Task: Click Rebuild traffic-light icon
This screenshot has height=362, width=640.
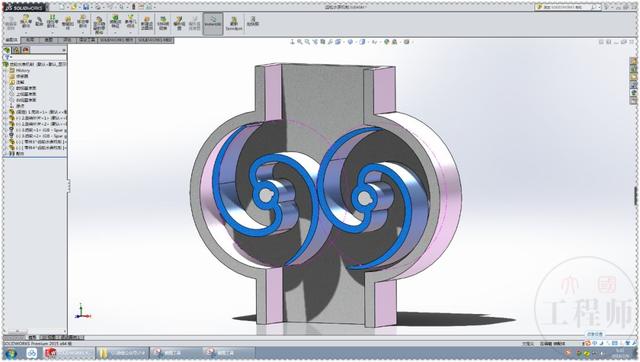Action: [133, 7]
